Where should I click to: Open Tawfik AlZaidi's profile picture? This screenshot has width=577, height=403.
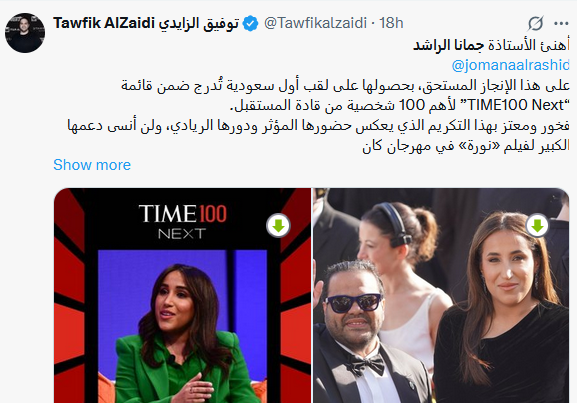point(25,33)
